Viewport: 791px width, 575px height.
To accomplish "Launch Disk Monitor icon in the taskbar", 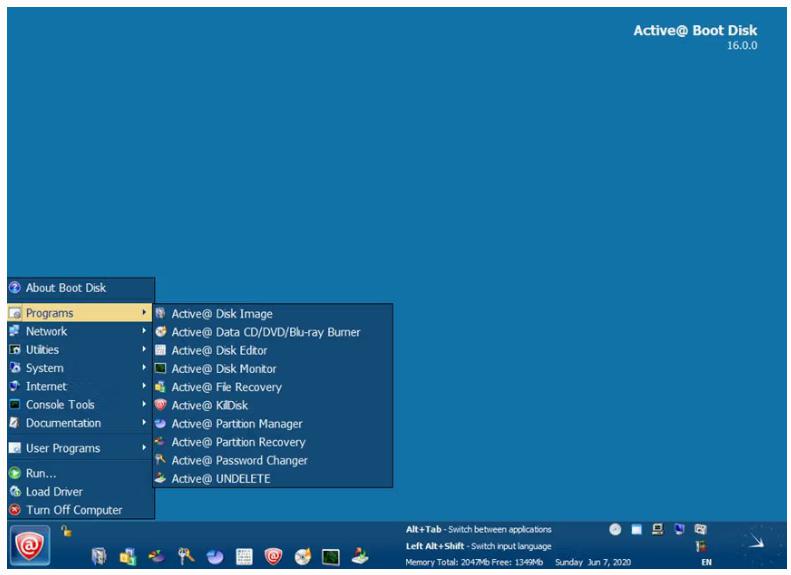I will pos(329,557).
